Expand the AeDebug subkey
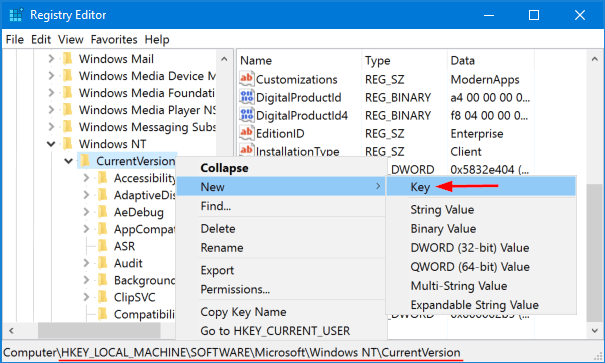Viewport: 605px width, 363px height. 86,212
